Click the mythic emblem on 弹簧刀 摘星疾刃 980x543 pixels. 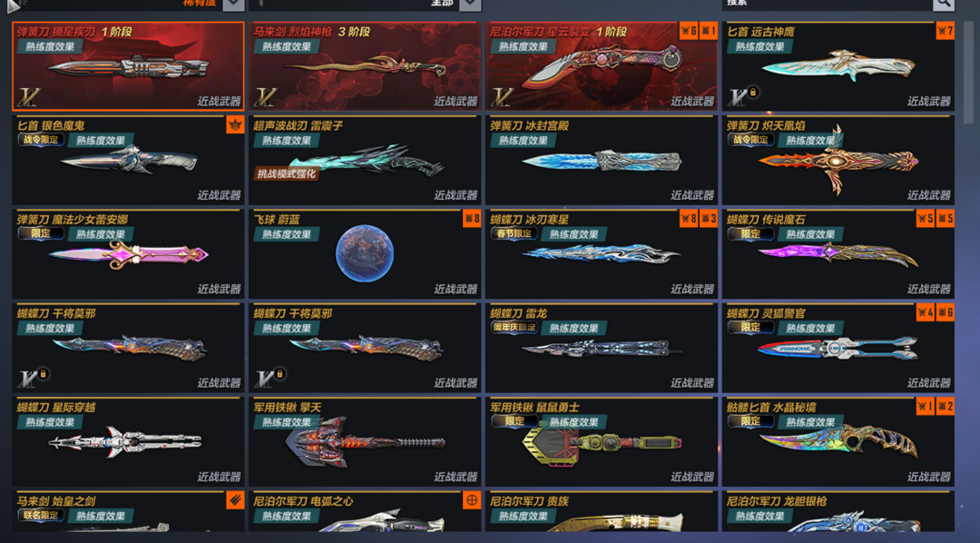(28, 96)
